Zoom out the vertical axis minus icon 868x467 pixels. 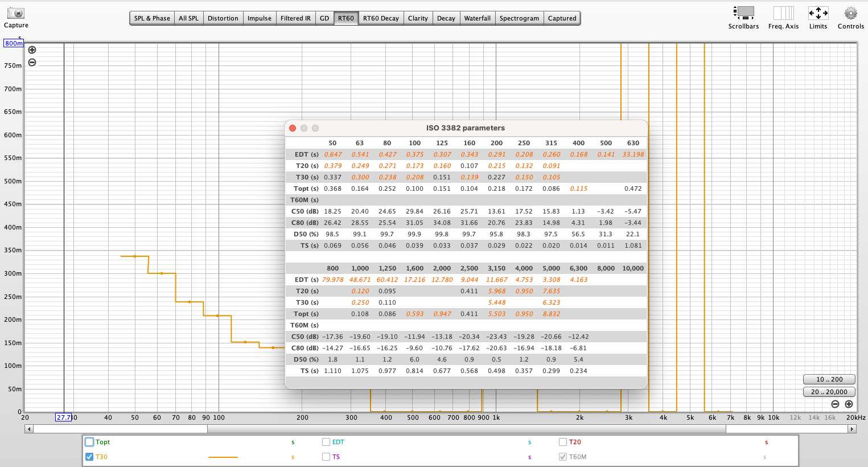tap(32, 62)
